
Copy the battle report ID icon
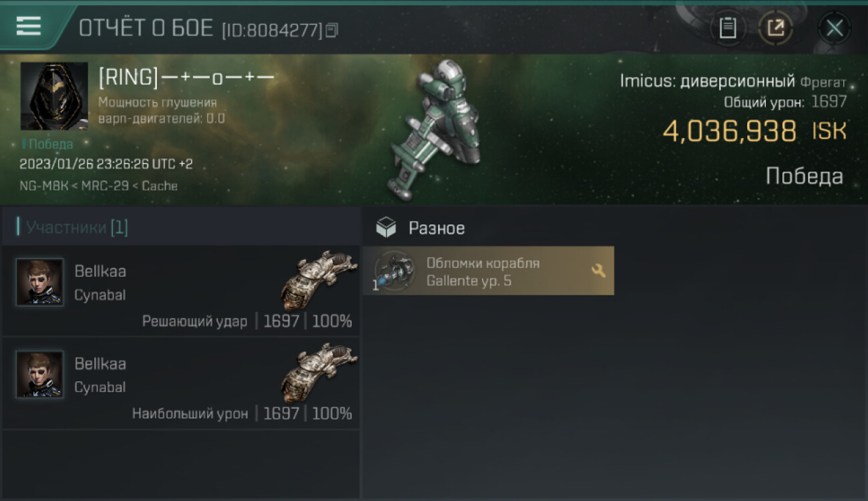click(x=332, y=30)
